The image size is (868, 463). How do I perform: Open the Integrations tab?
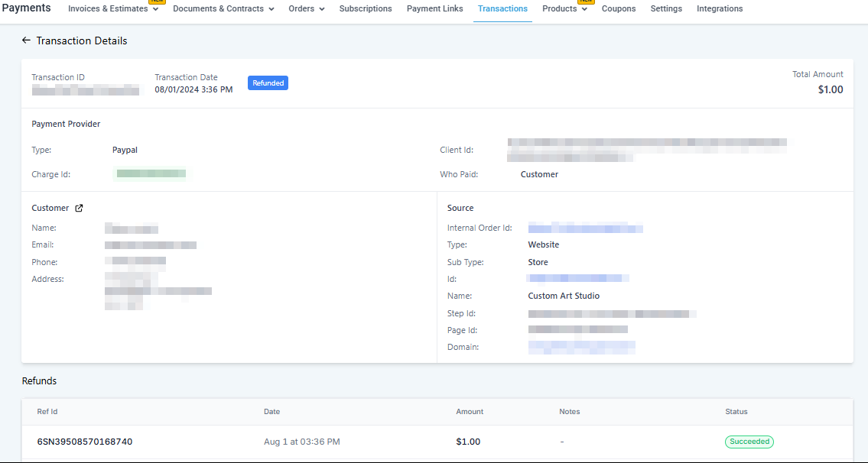720,9
